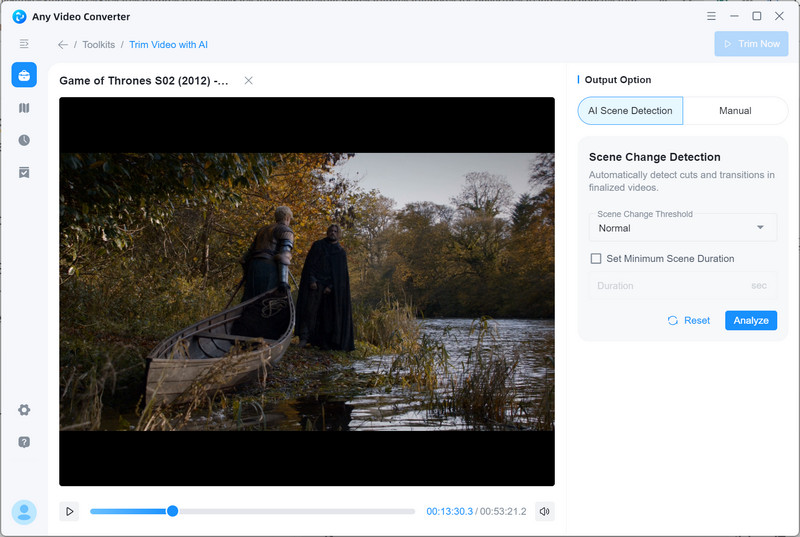The height and width of the screenshot is (537, 800).
Task: Seek by clicking unplayed part of timeline
Action: (296, 511)
